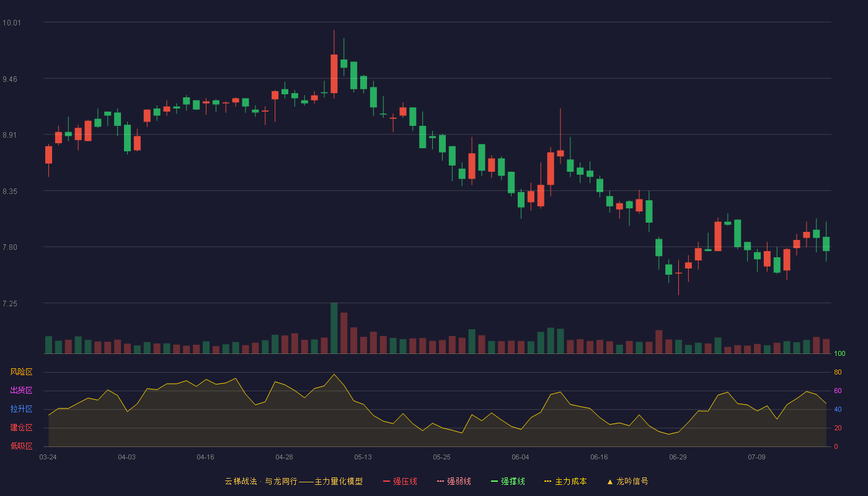Pick the 06-16 date label

tap(599, 457)
